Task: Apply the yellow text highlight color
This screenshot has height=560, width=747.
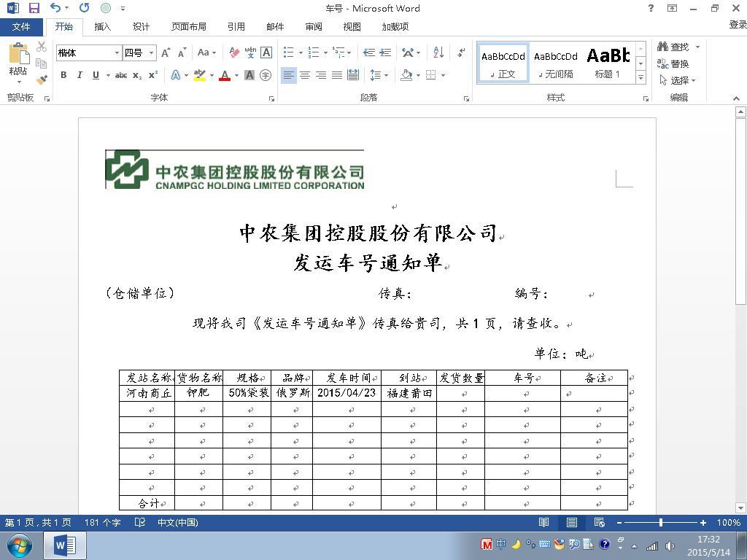Action: pyautogui.click(x=200, y=75)
